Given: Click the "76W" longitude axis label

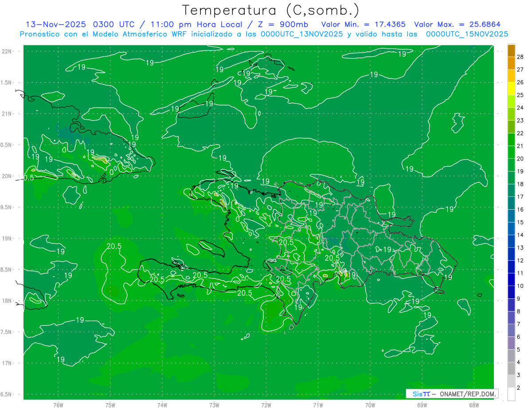Looking at the screenshot, I should (58, 405).
